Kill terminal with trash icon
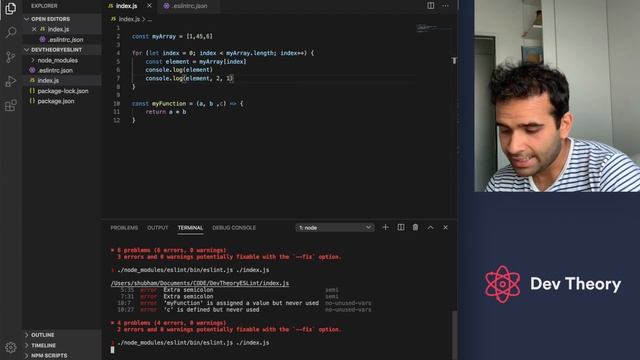640x360 pixels. click(x=415, y=227)
